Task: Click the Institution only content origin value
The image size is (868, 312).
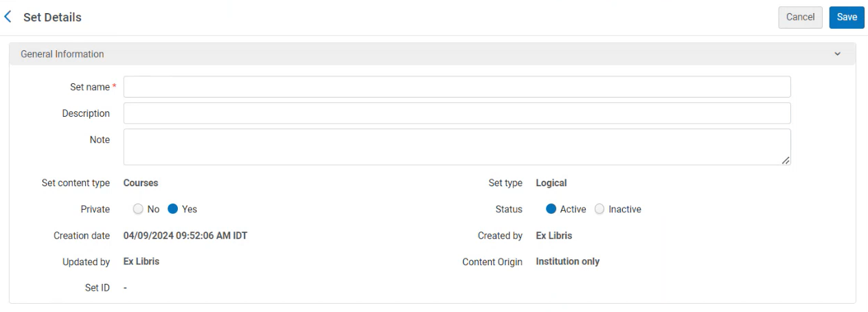Action: (x=568, y=262)
